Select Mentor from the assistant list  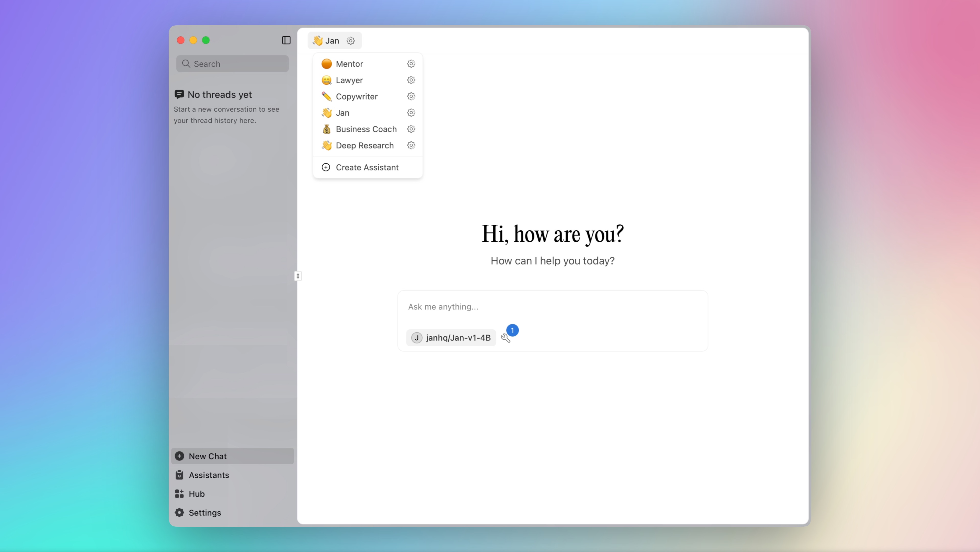click(x=349, y=64)
